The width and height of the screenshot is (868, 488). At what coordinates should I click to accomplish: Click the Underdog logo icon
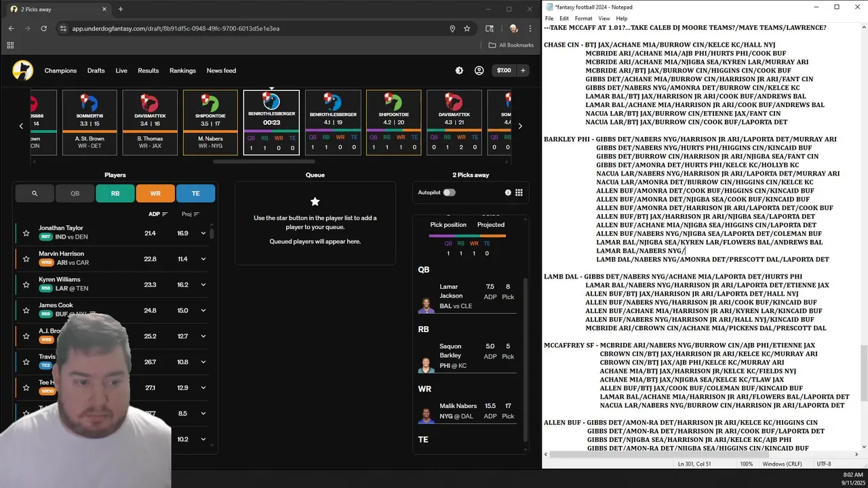tap(22, 70)
